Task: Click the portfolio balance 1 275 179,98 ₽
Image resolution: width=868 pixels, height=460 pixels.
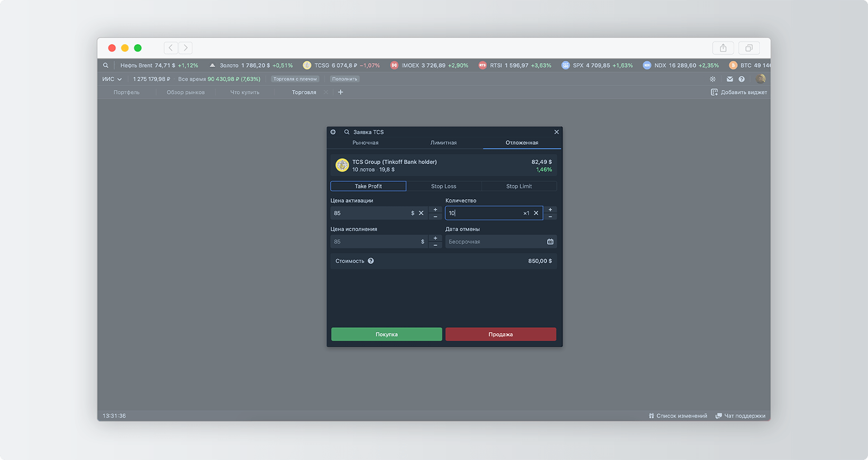Action: pyautogui.click(x=152, y=79)
